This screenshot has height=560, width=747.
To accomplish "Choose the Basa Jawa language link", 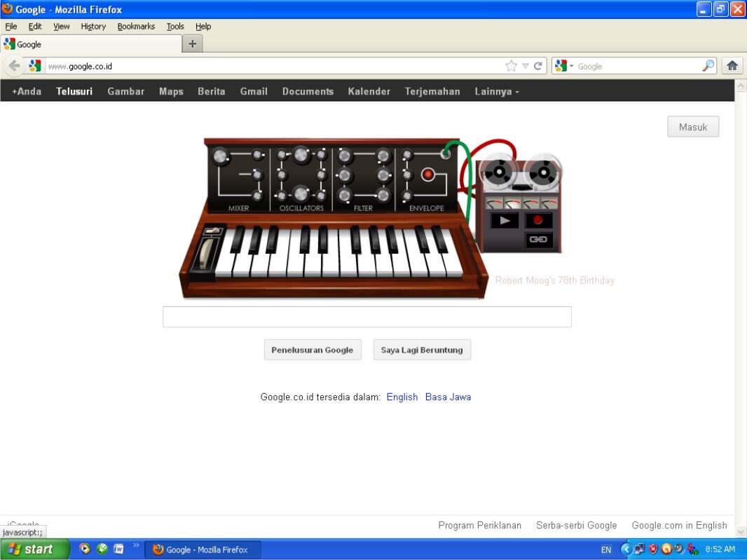I will tap(448, 397).
